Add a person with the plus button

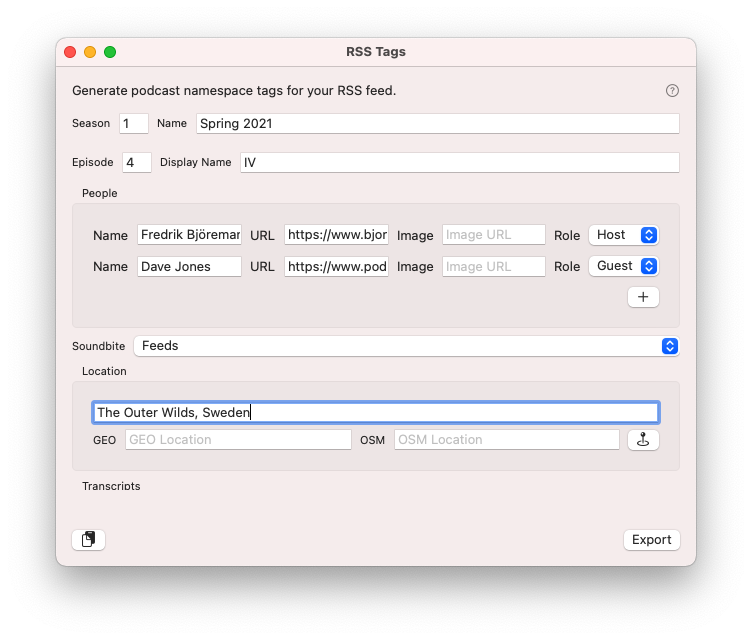[643, 297]
